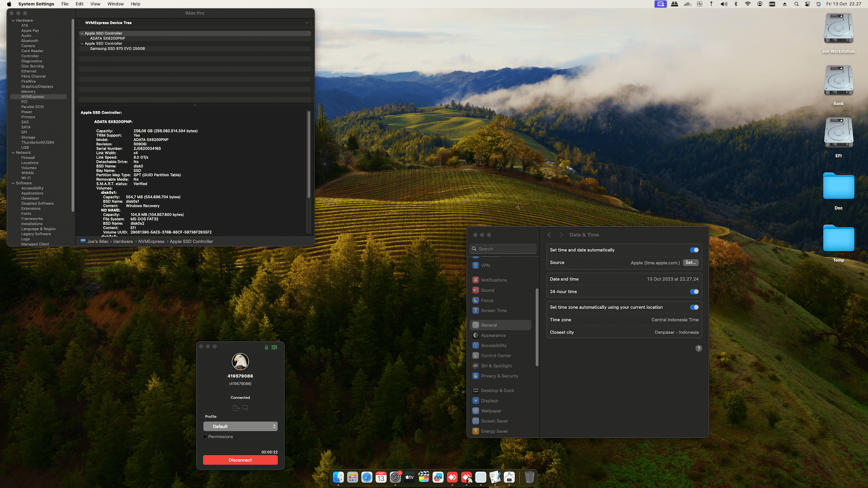Open Final Cut Pro in Dock
868x488 pixels.
tap(424, 477)
